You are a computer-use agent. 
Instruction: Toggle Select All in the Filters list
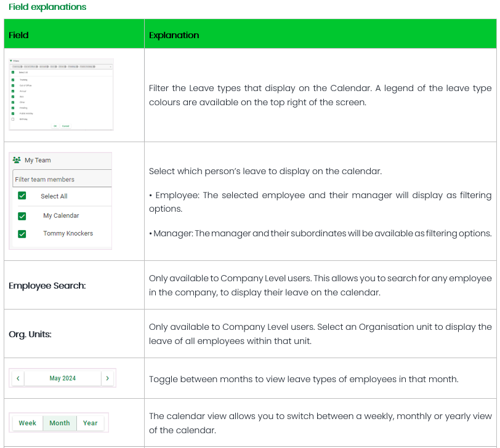pos(13,72)
